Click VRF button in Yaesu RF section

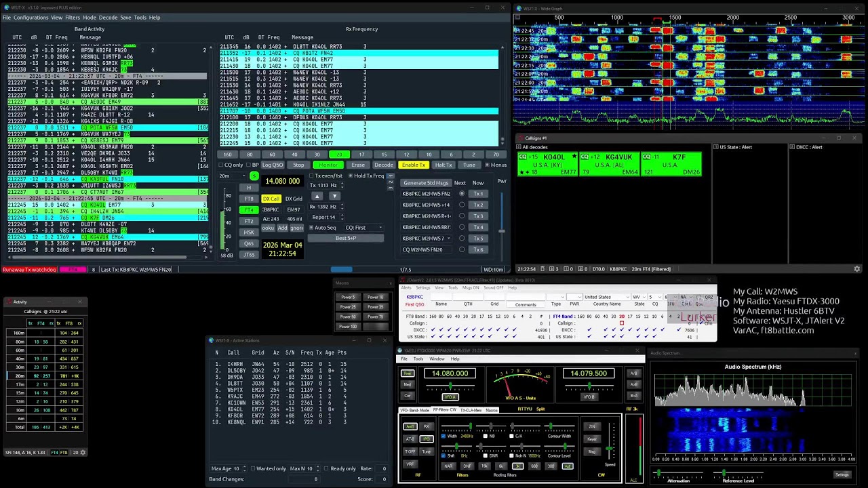pyautogui.click(x=410, y=464)
